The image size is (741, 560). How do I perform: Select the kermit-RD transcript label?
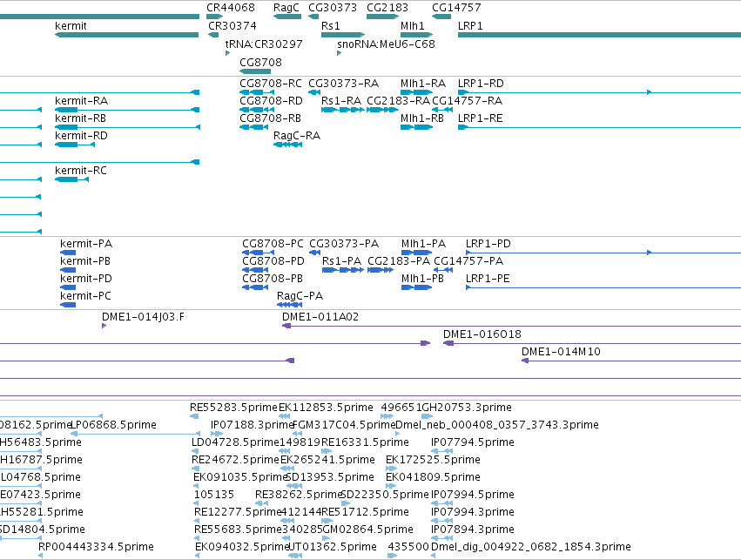pyautogui.click(x=81, y=136)
